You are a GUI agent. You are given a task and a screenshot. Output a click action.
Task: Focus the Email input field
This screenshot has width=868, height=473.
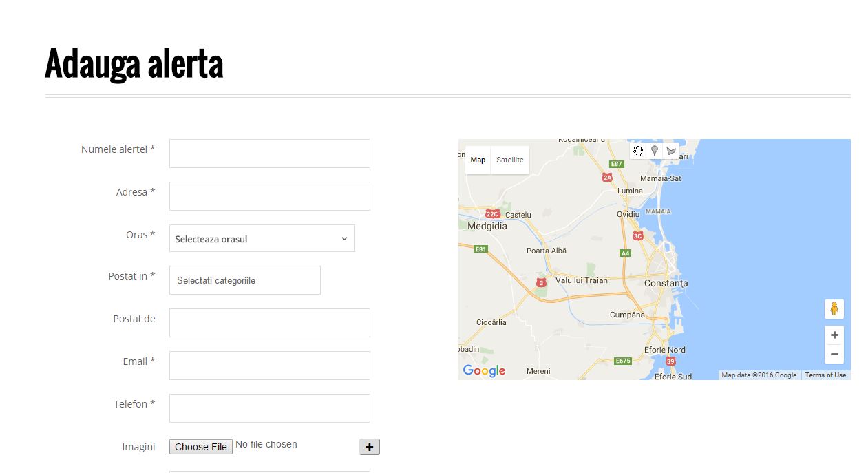click(270, 366)
